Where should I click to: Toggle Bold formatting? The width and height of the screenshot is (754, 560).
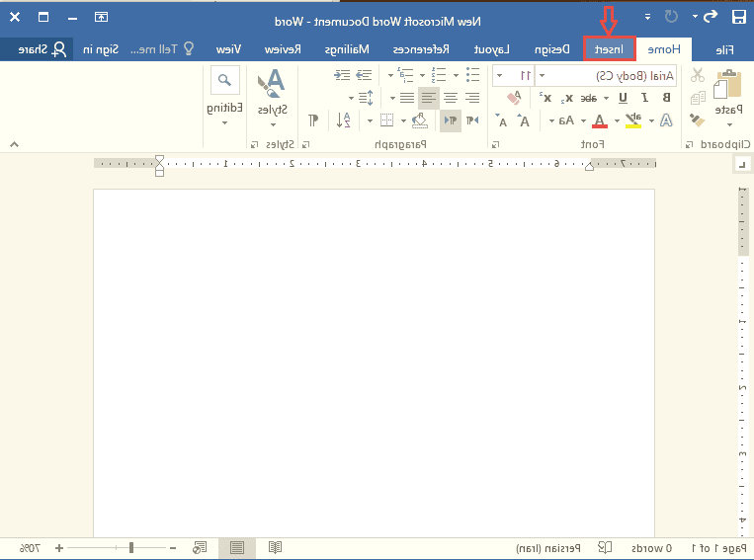tap(666, 98)
